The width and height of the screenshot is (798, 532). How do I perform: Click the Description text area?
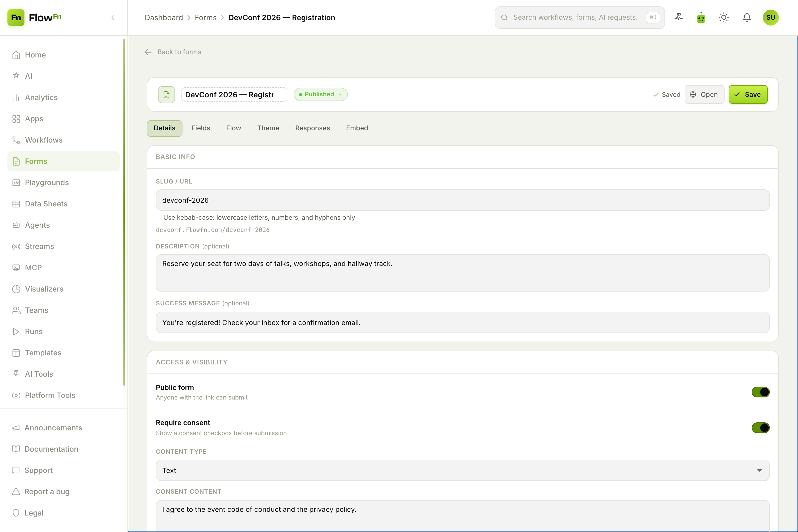pyautogui.click(x=463, y=273)
